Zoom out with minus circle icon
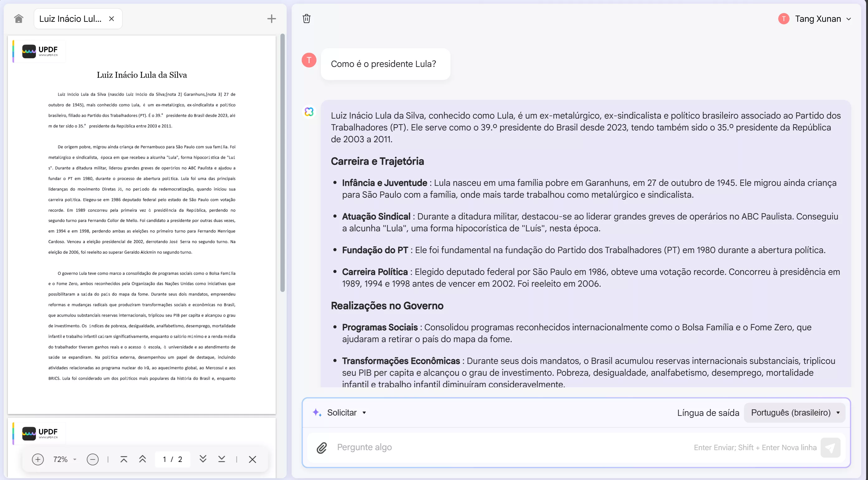The height and width of the screenshot is (480, 868). (92, 459)
